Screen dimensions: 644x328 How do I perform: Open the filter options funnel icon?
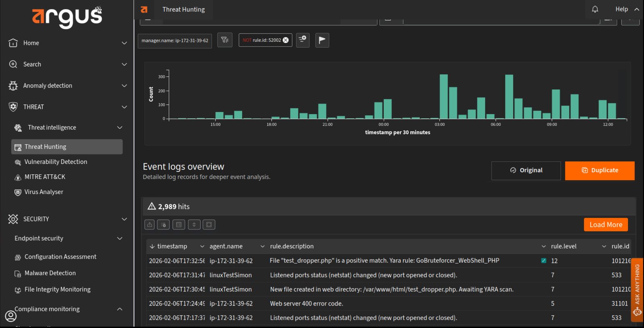[225, 40]
